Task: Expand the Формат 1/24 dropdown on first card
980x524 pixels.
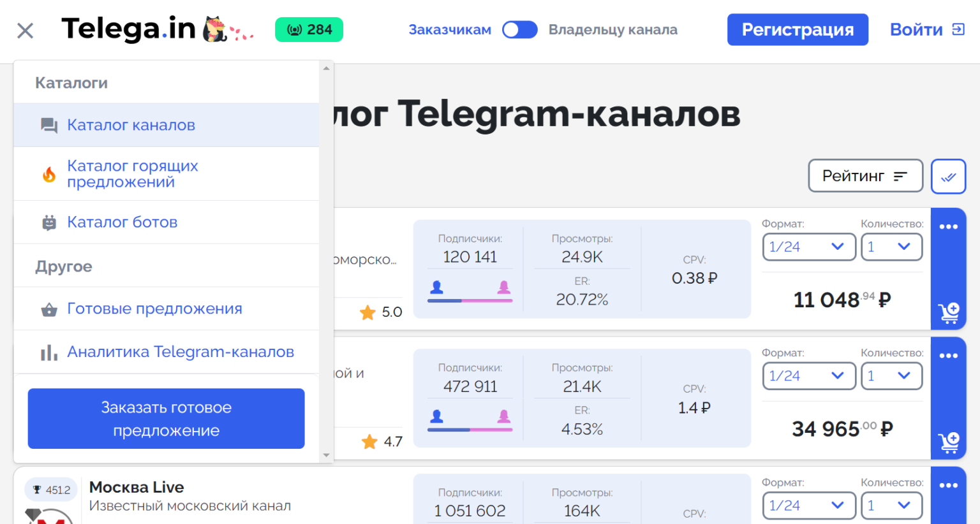Action: coord(809,247)
